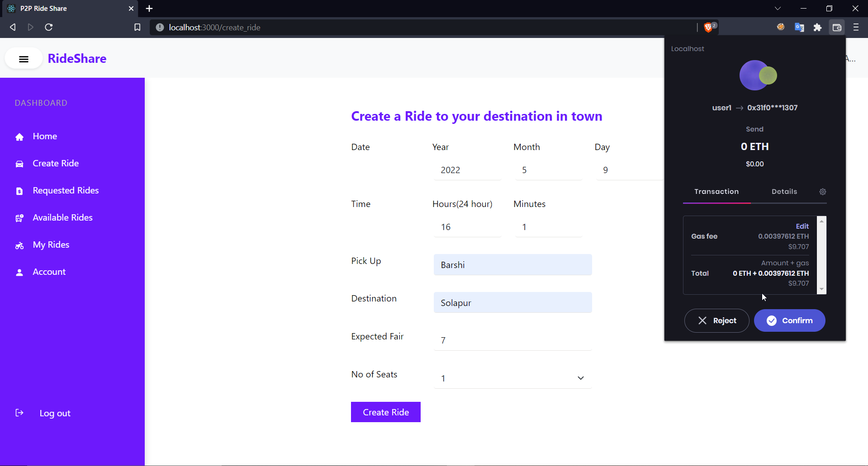The image size is (868, 466).
Task: Open Available Rides via its sidebar icon
Action: coord(20,218)
